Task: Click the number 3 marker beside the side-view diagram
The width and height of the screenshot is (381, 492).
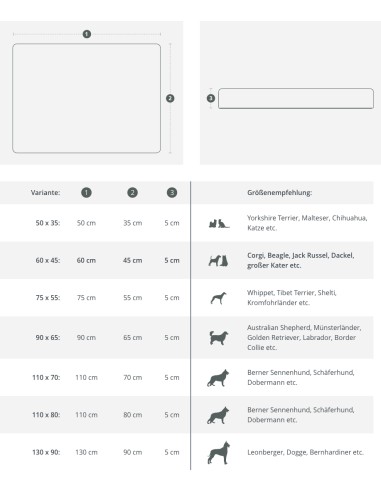Action: tap(211, 98)
